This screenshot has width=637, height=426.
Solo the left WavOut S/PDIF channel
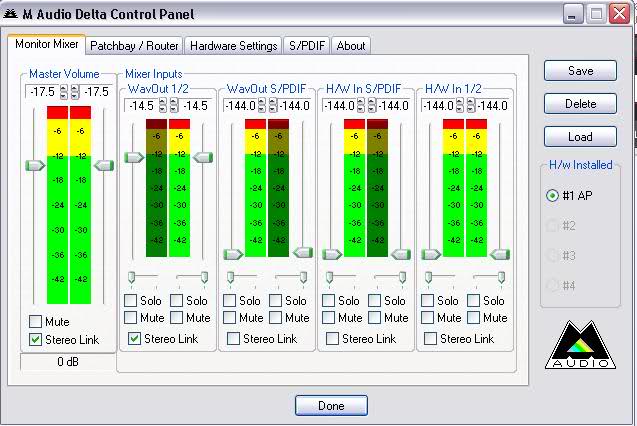pyautogui.click(x=230, y=301)
